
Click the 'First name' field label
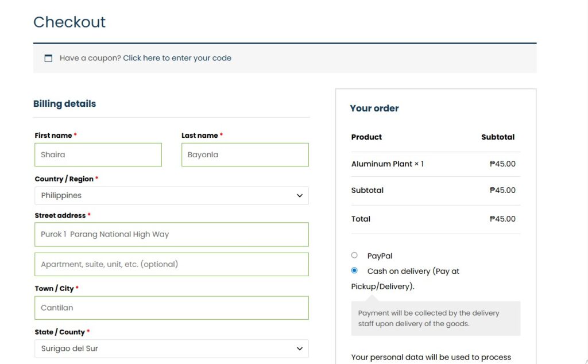tap(53, 135)
